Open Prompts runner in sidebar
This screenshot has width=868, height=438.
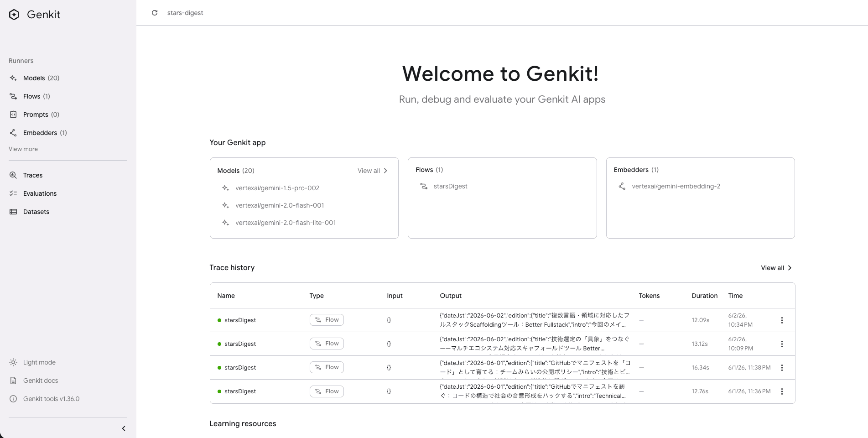point(41,115)
